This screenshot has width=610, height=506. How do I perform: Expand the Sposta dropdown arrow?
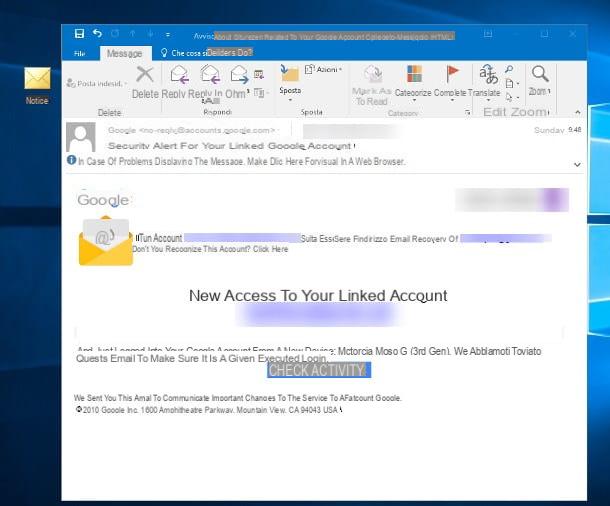[290, 100]
